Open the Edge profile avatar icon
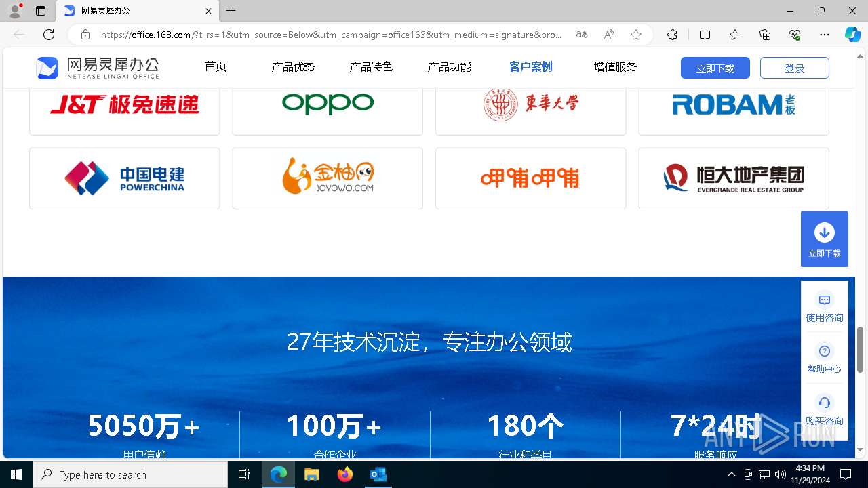This screenshot has width=868, height=488. pyautogui.click(x=14, y=11)
